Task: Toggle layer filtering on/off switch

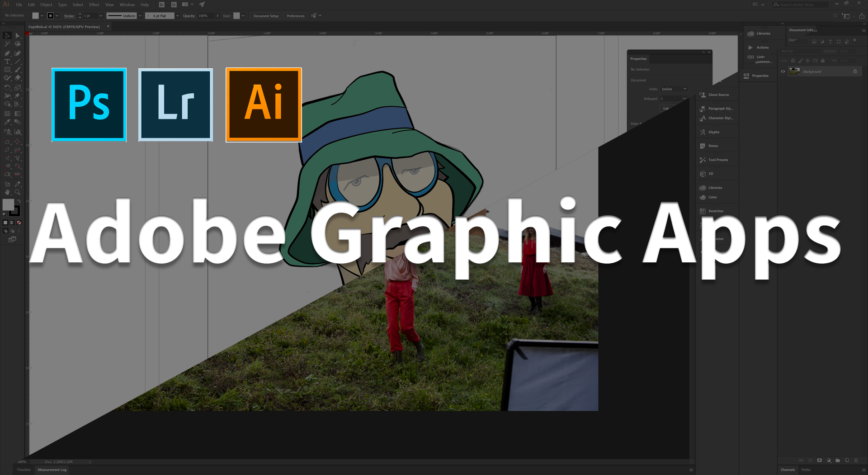Action: [854, 40]
